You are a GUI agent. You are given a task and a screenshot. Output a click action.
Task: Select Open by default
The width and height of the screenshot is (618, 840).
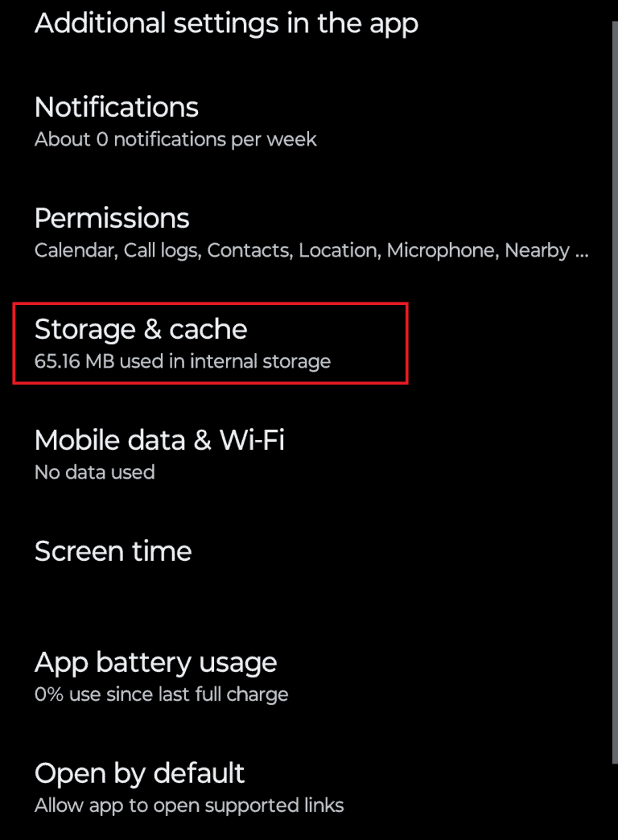point(139,773)
